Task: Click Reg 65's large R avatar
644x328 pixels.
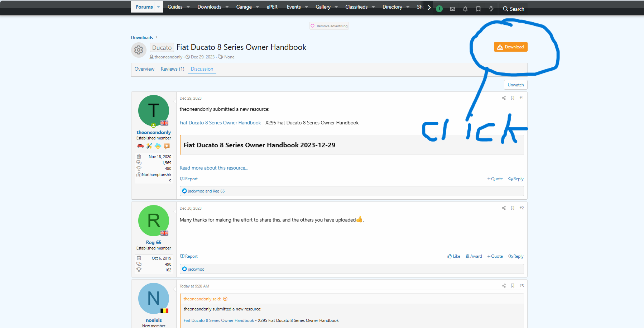Action: [x=154, y=220]
